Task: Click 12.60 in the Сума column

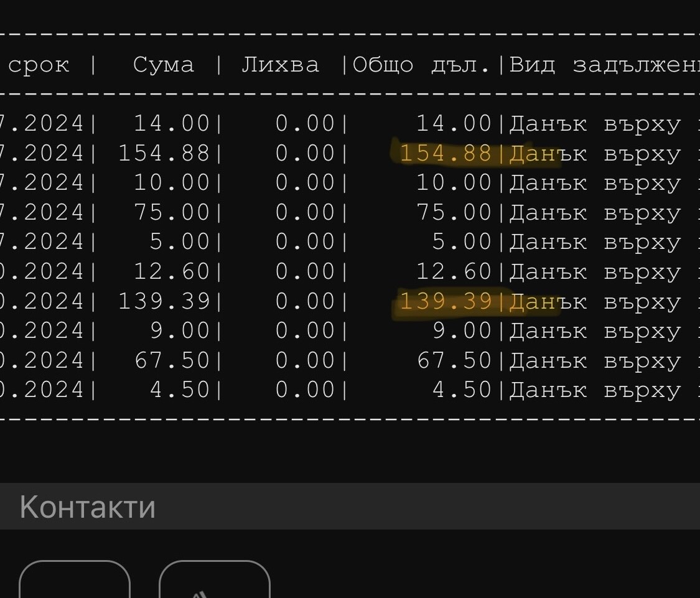Action: (x=172, y=271)
